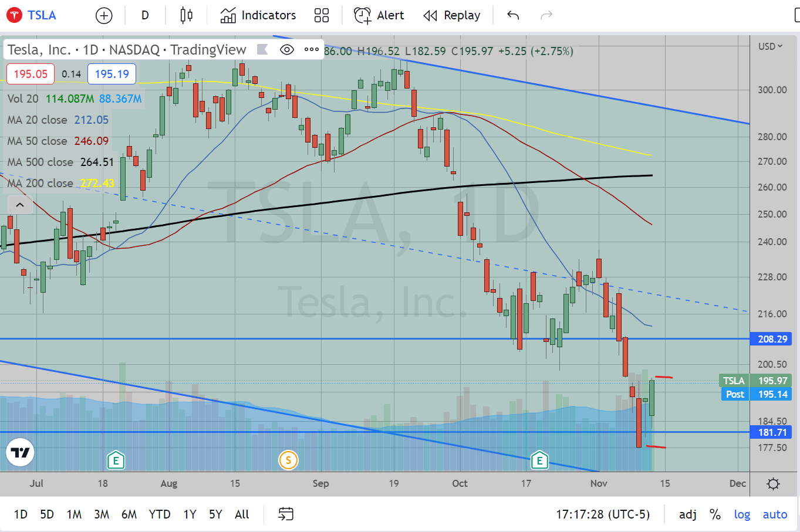
Task: Set the range to 5D
Action: pyautogui.click(x=47, y=514)
